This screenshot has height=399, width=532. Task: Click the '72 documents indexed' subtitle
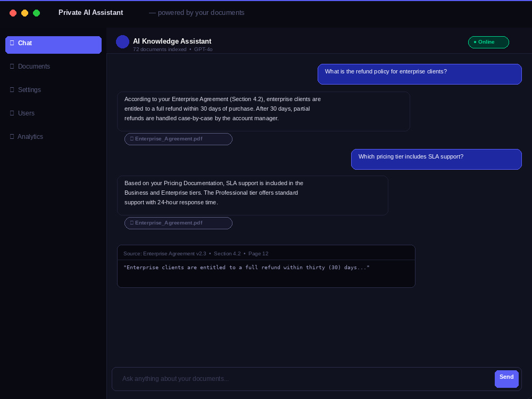click(160, 49)
